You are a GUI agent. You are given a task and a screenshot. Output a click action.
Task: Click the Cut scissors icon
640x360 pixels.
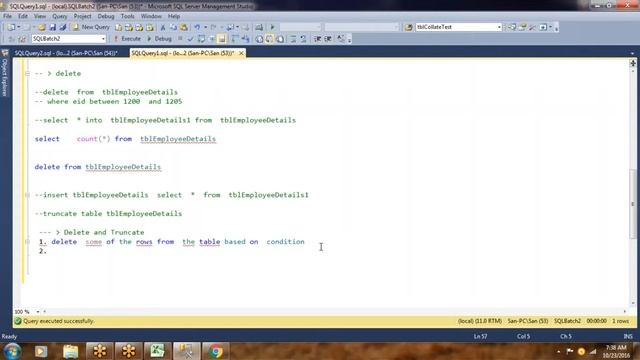tap(163, 27)
